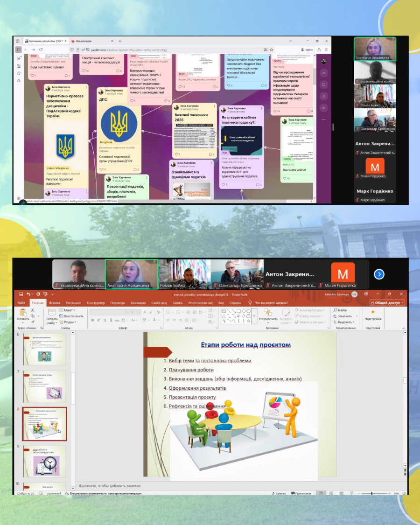Click the Share (Общий доступ) button
The width and height of the screenshot is (420, 525).
(387, 302)
